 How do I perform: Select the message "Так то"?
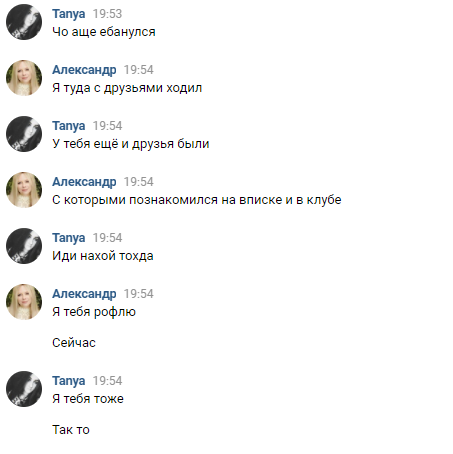click(71, 430)
